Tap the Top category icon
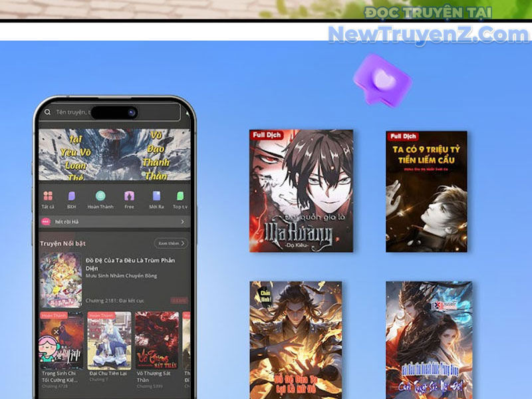 pyautogui.click(x=180, y=196)
